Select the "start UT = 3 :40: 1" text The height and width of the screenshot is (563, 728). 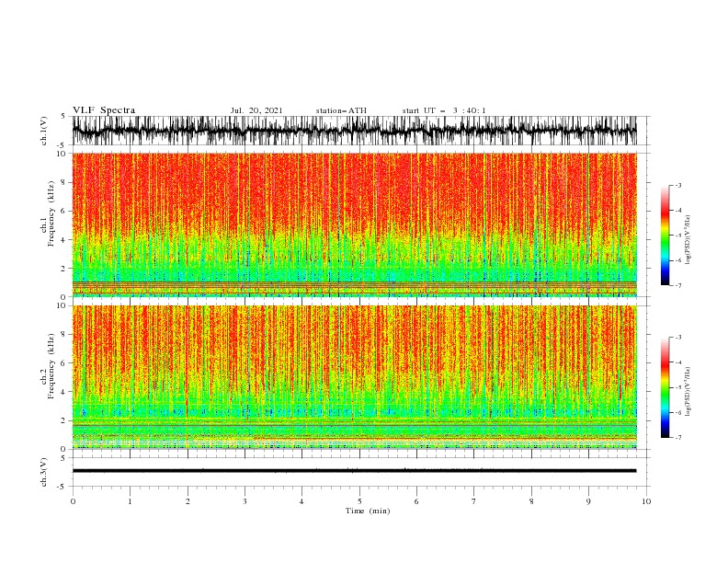[x=444, y=110]
